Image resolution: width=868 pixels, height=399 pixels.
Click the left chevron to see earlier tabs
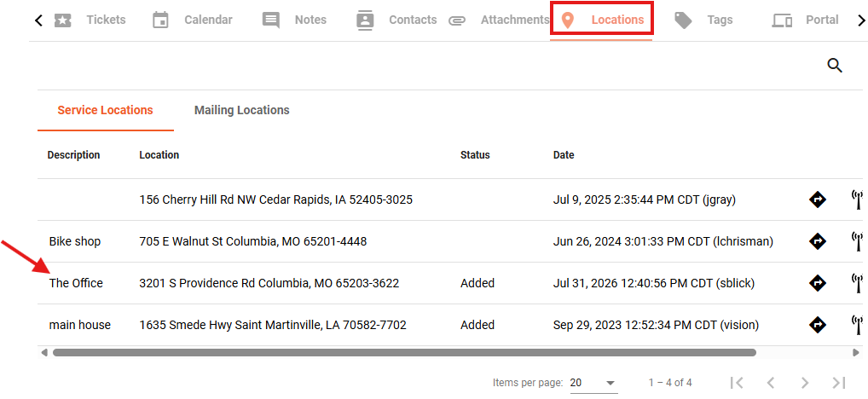coord(38,20)
